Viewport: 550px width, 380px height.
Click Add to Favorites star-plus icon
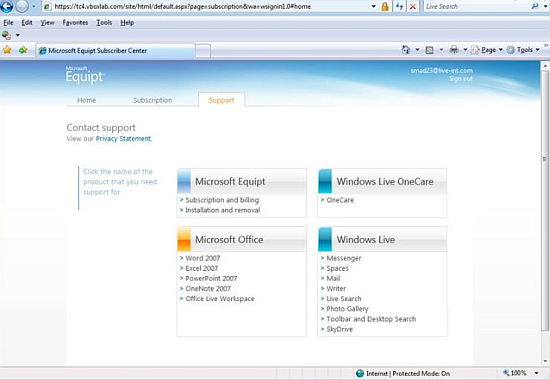coord(23,50)
